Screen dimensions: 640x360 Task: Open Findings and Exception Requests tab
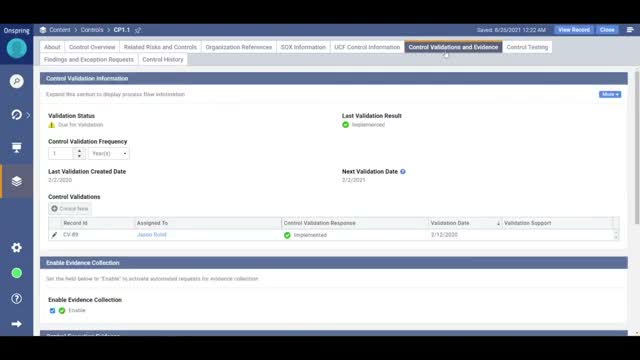89,60
